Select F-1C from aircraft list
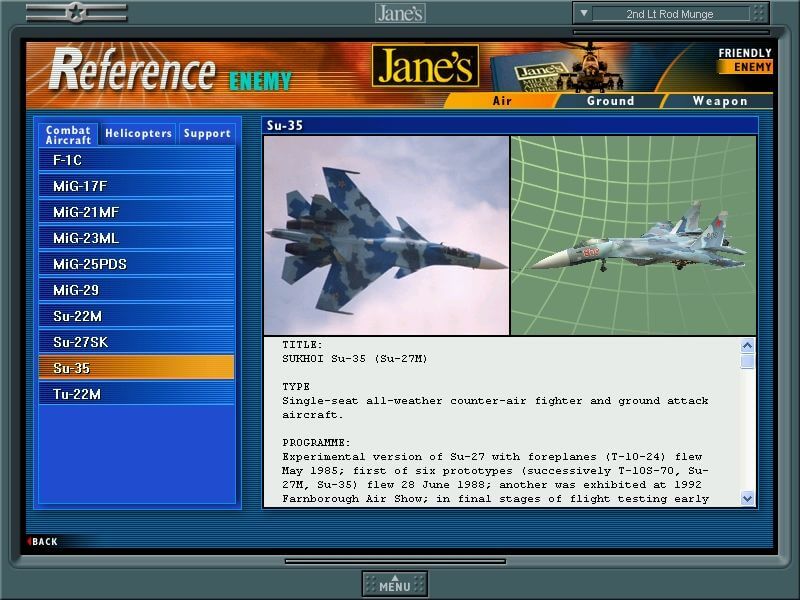 [137, 160]
